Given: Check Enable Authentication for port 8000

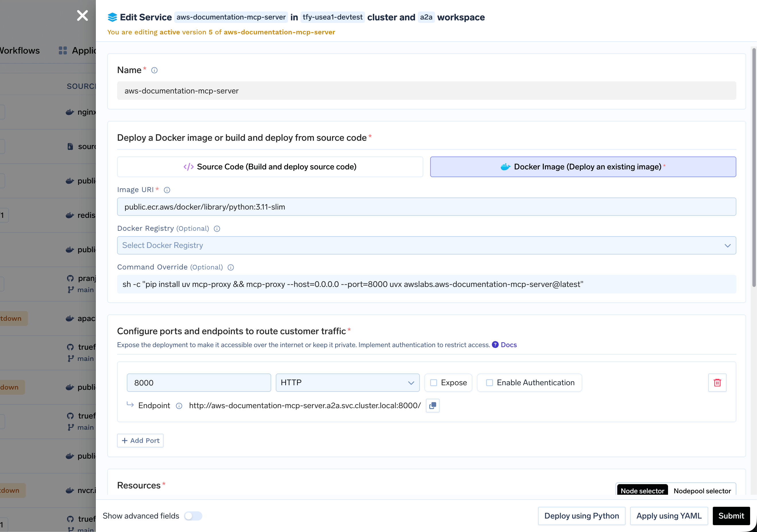Looking at the screenshot, I should click(490, 382).
